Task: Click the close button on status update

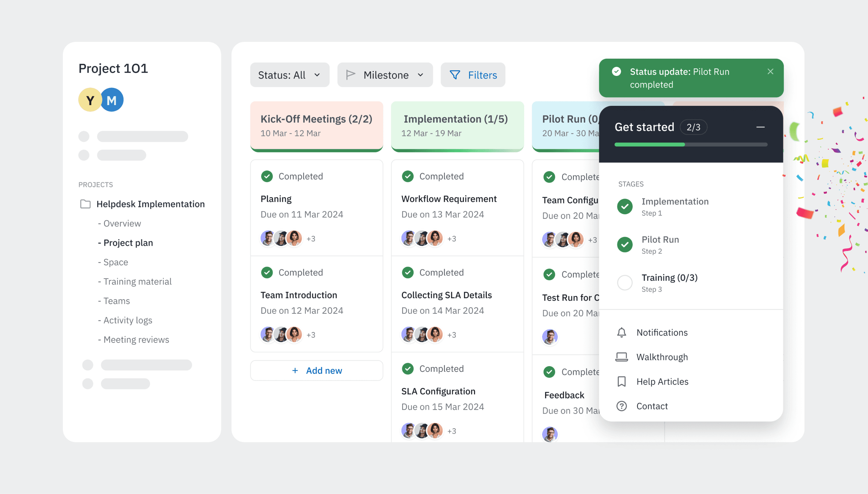Action: tap(770, 71)
